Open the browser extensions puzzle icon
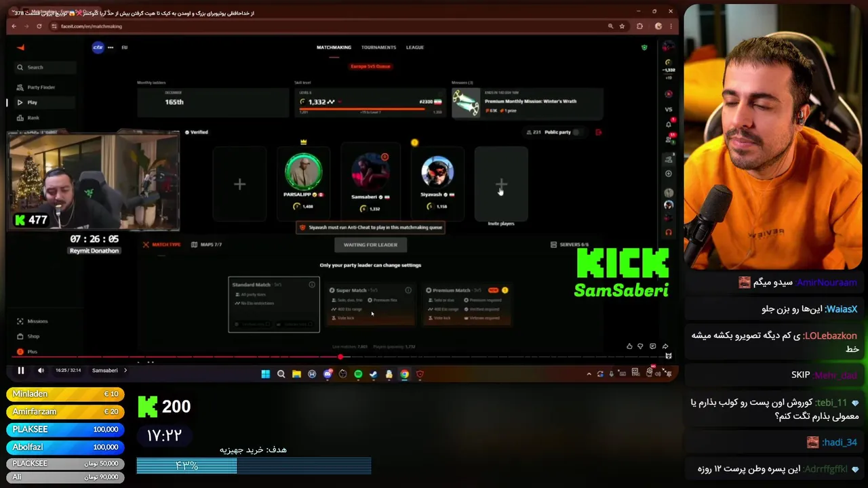This screenshot has height=488, width=868. pyautogui.click(x=639, y=26)
